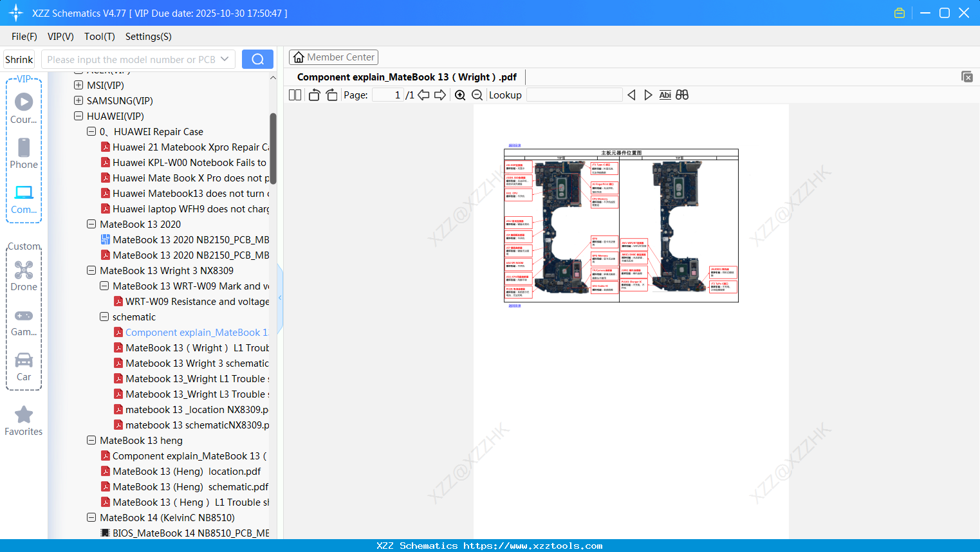The width and height of the screenshot is (980, 552).
Task: Open the File(F) menu
Action: [24, 37]
